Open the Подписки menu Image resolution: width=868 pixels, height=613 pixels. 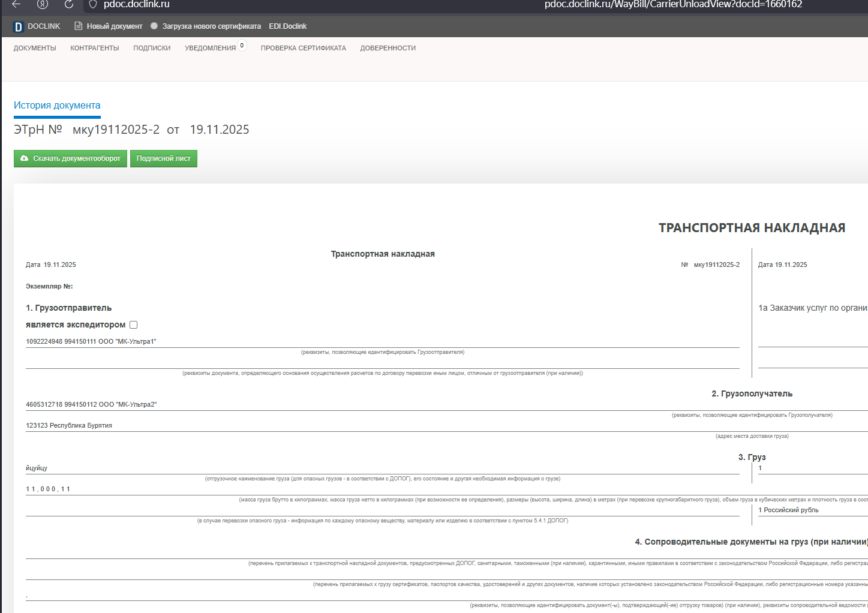point(152,48)
